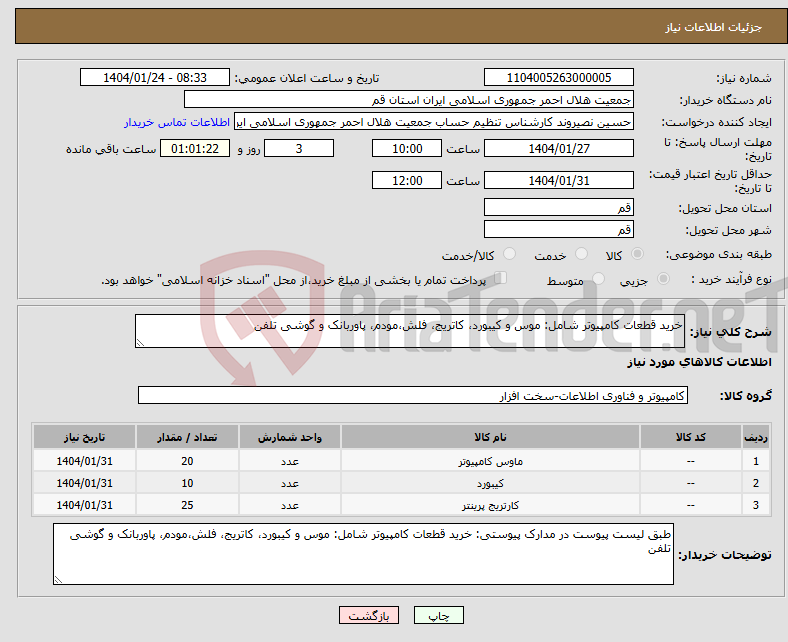Viewport: 788px width, 642px height.
Task: Click quantity 25 in the cartridge row
Action: (187, 505)
